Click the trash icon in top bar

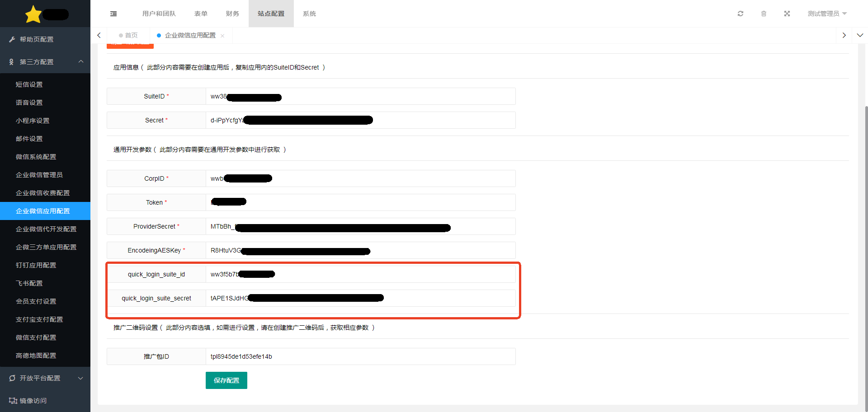click(764, 14)
